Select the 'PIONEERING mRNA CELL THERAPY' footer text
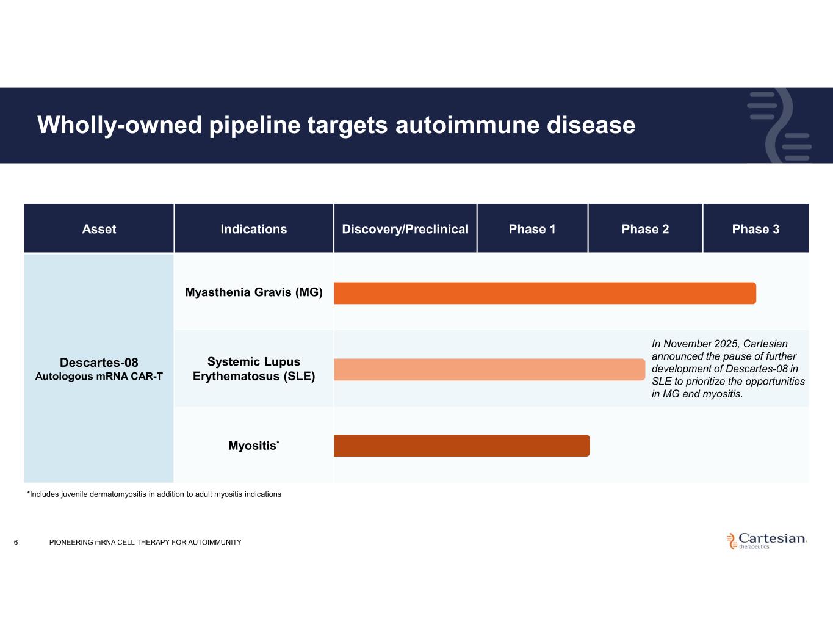 tap(145, 542)
